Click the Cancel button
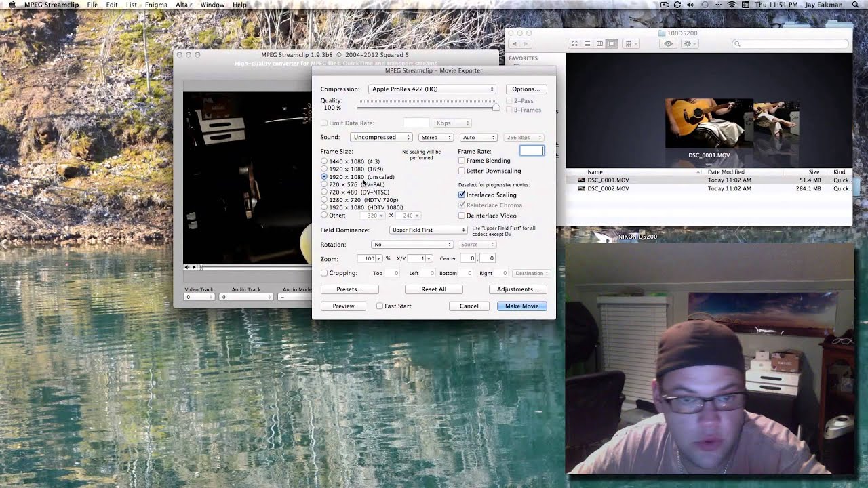The height and width of the screenshot is (488, 868). [469, 306]
